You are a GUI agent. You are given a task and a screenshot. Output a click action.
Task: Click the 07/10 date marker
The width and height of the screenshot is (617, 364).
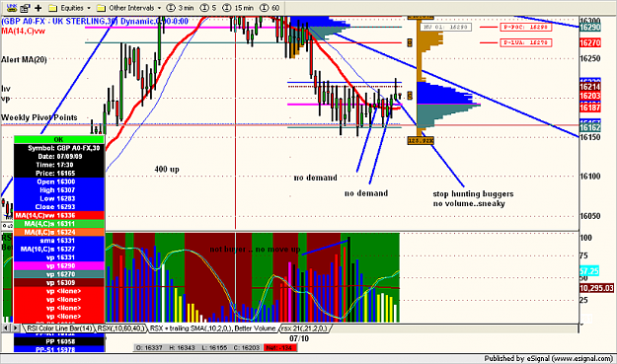pyautogui.click(x=299, y=338)
